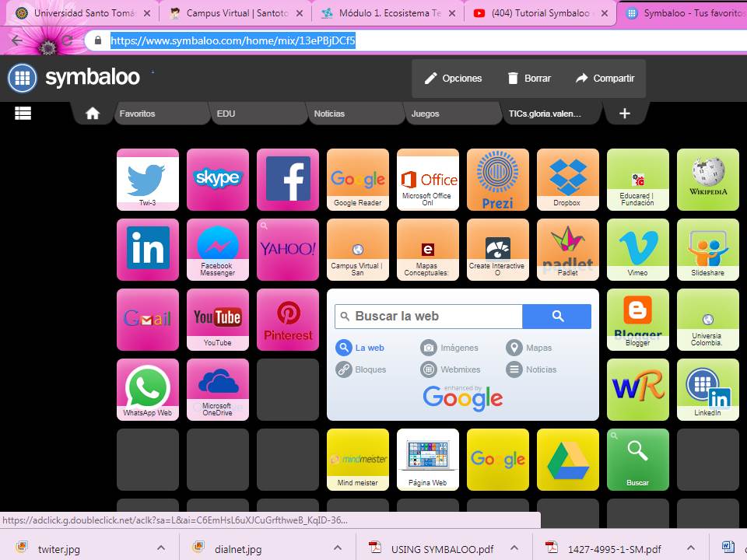Switch to the Favoritos webmix tab
This screenshot has width=747, height=560.
pos(162,114)
